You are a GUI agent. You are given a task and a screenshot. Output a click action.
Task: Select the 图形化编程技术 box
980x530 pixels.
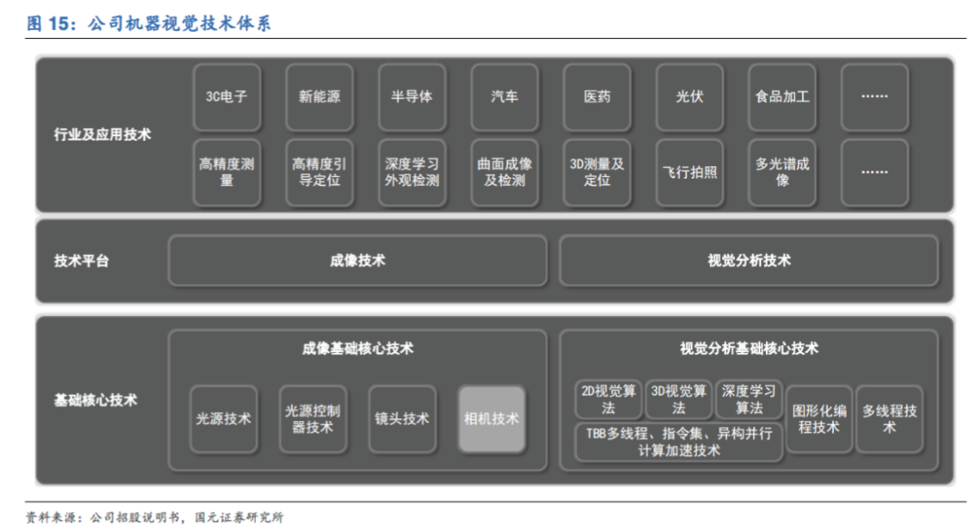(x=818, y=418)
